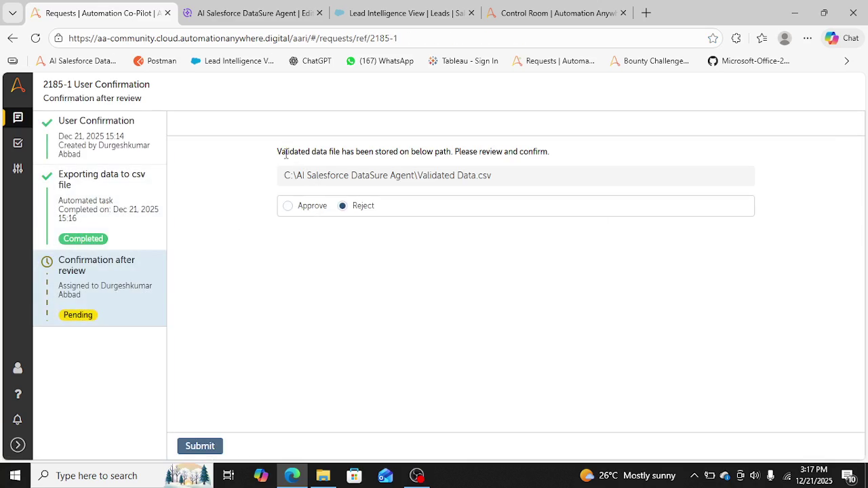Open Microsoft Edge from the taskbar
Viewport: 868px width, 488px height.
click(292, 475)
